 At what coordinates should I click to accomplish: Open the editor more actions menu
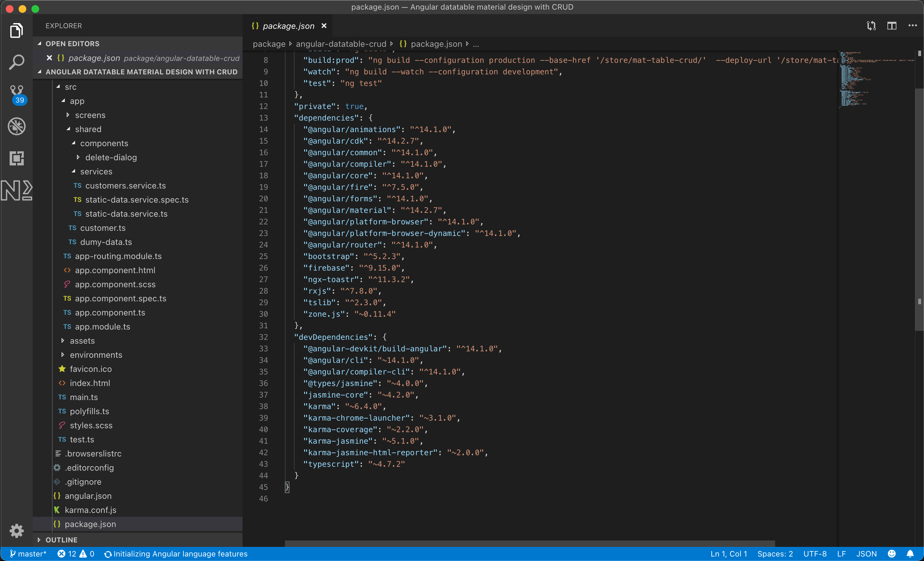[912, 25]
